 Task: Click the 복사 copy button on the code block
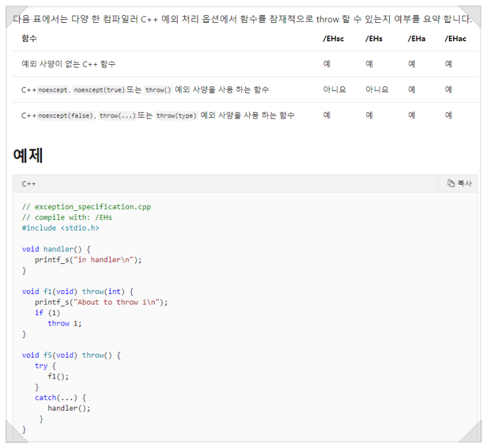coord(459,183)
